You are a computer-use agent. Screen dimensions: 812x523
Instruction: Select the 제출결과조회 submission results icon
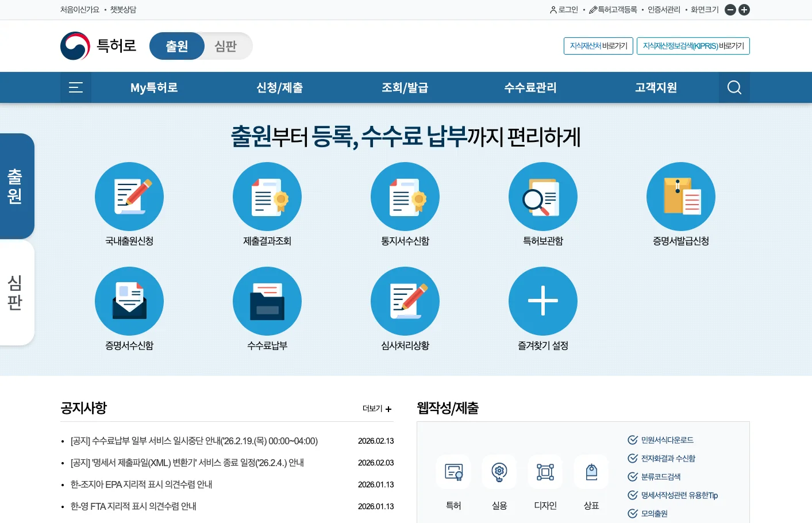point(267,196)
